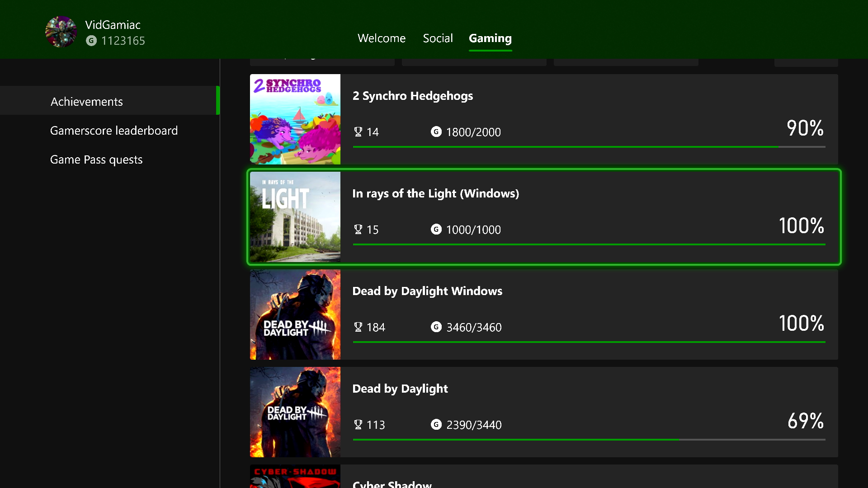Switch to the Social tab
868x488 pixels.
[438, 38]
